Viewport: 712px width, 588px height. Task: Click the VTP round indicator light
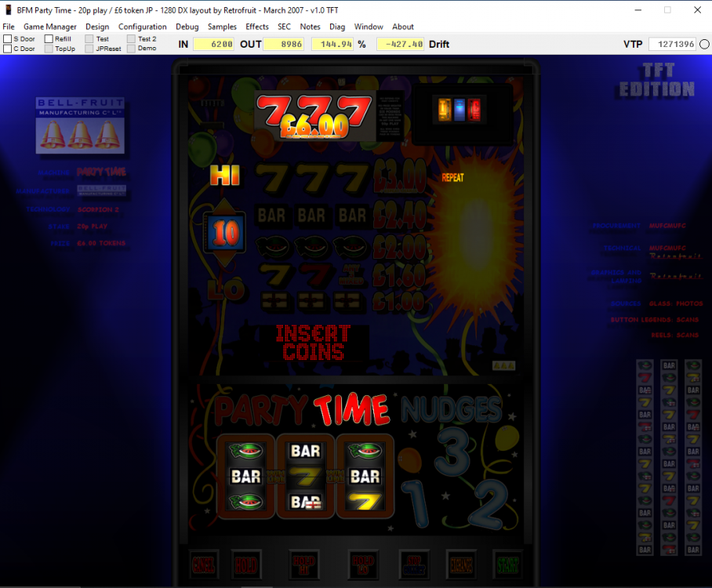[704, 44]
